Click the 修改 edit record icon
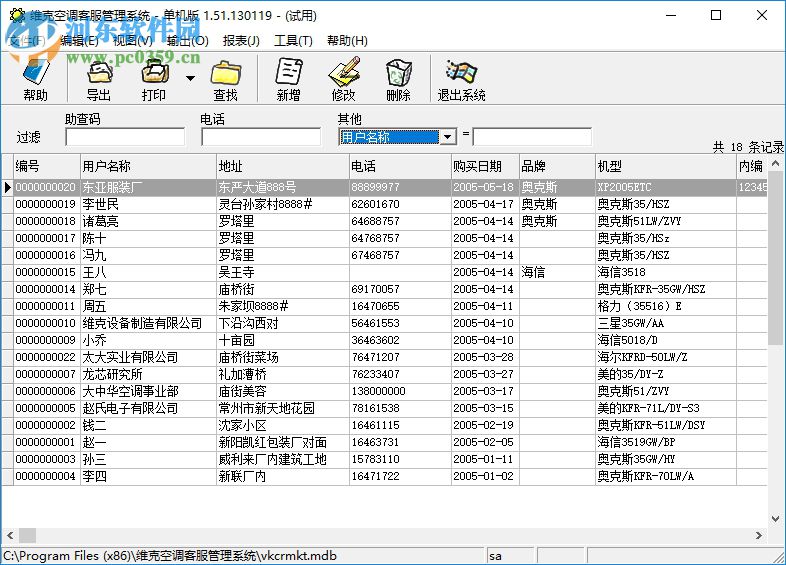 [x=344, y=79]
